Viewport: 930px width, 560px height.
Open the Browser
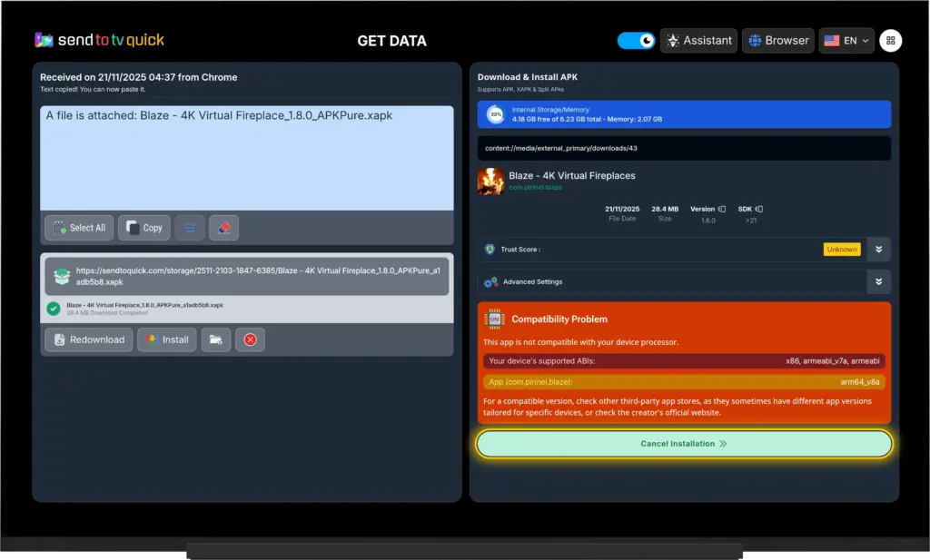pyautogui.click(x=777, y=41)
